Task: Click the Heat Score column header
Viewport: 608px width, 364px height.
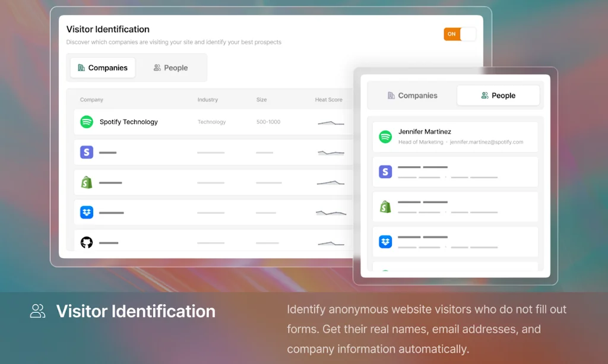Action: (329, 99)
